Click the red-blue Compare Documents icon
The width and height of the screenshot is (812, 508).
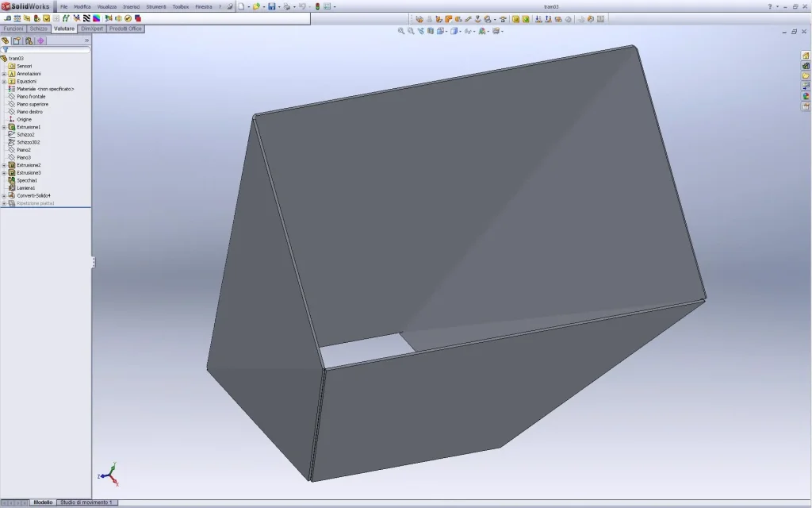point(138,18)
